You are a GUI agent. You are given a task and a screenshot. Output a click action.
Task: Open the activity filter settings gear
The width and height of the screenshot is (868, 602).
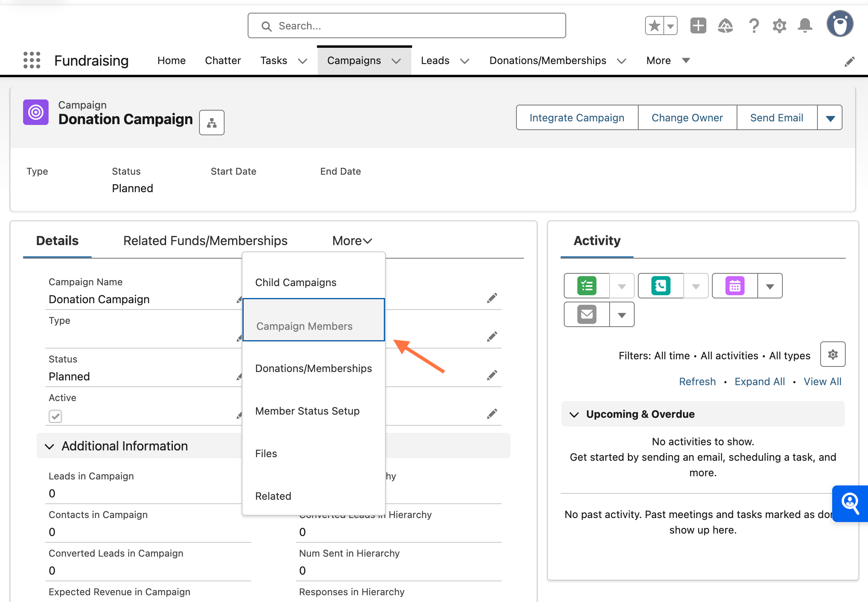click(x=833, y=354)
